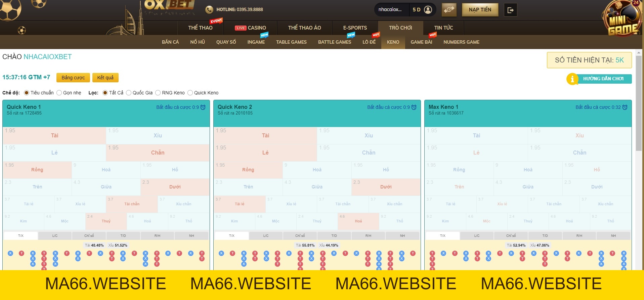Bet on Hổ in Max Keno 1

point(597,170)
